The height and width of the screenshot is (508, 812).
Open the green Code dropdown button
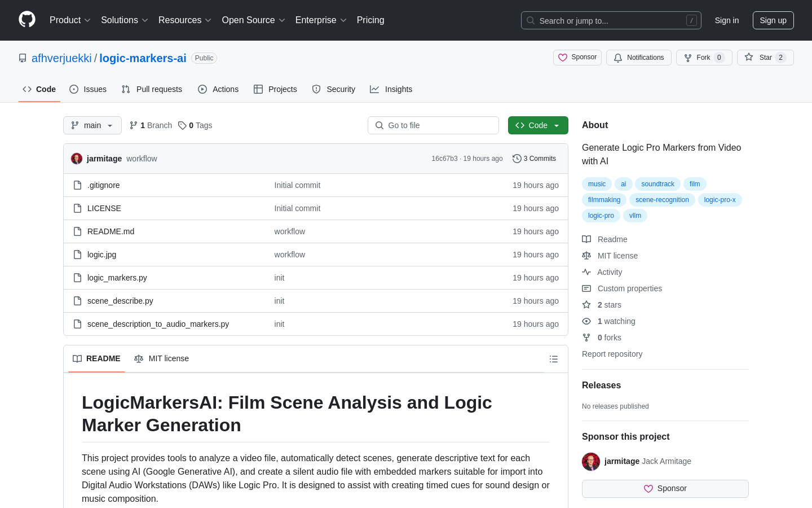538,125
